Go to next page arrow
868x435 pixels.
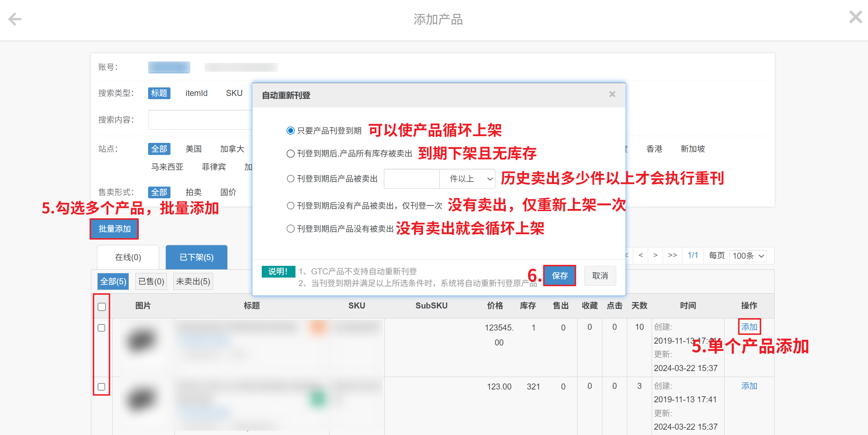coord(655,255)
